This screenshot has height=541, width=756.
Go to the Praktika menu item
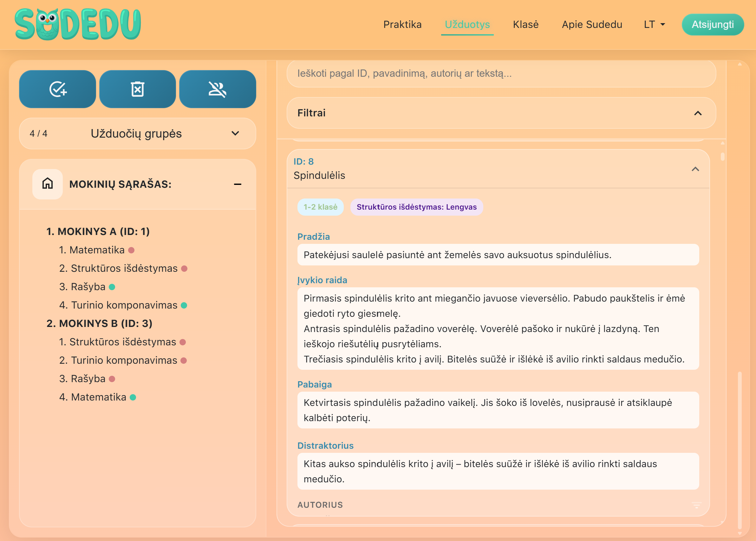coord(402,25)
